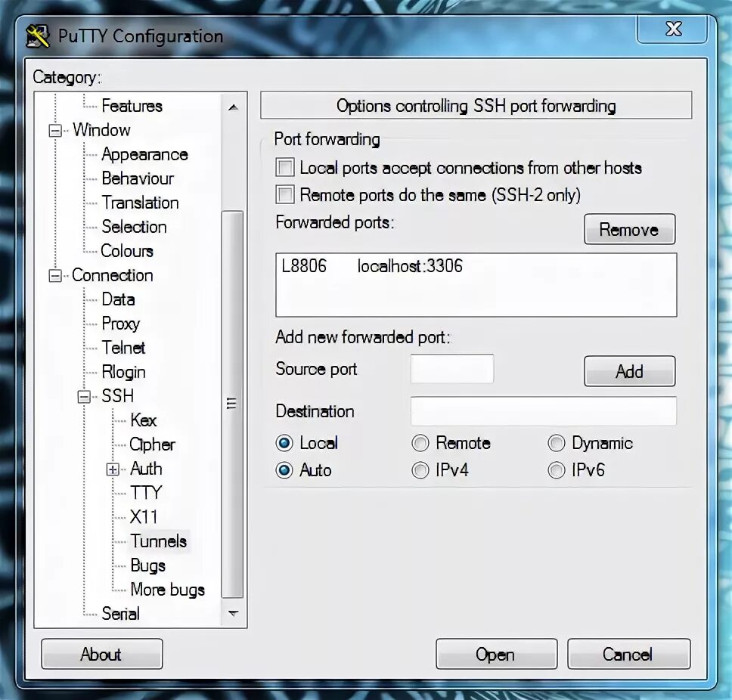Click the Add forwarded port button
Screen dimensions: 732x700
(629, 371)
